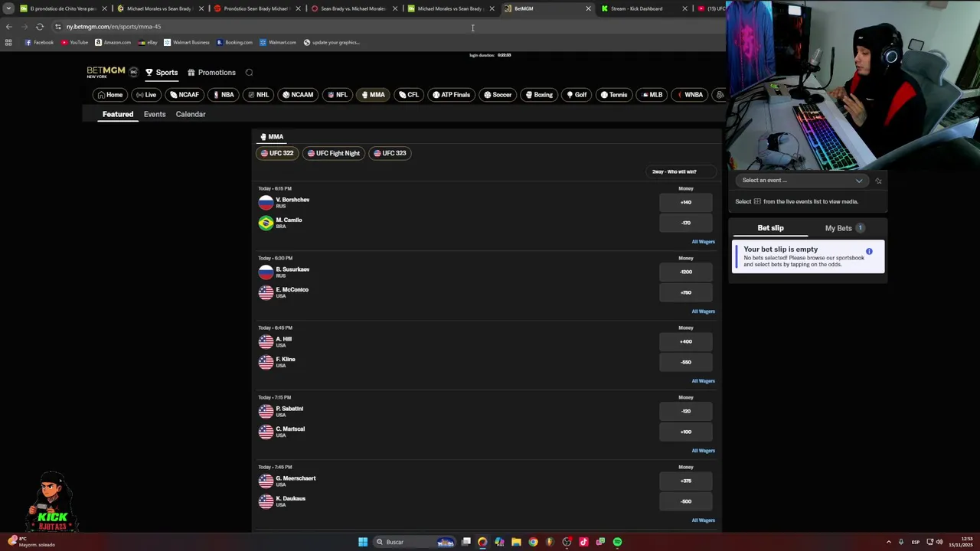Viewport: 980px width, 551px height.
Task: Open TikTok from the taskbar
Action: [583, 542]
